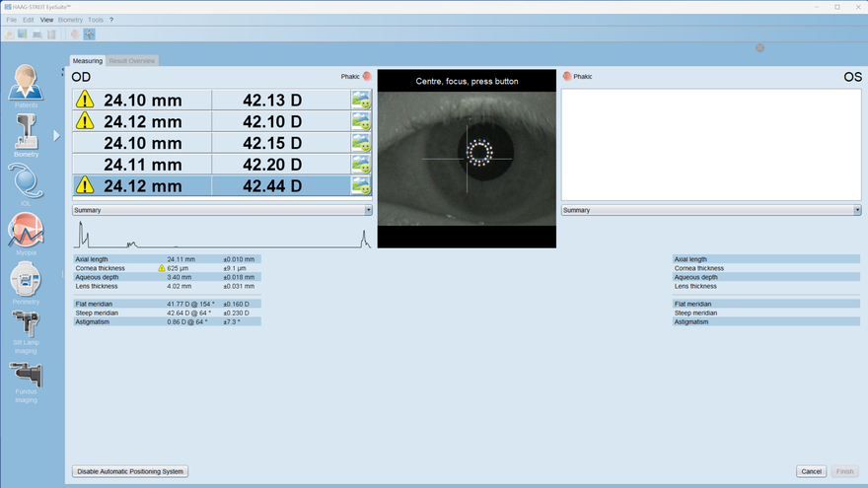Open the ? help menu

(111, 20)
